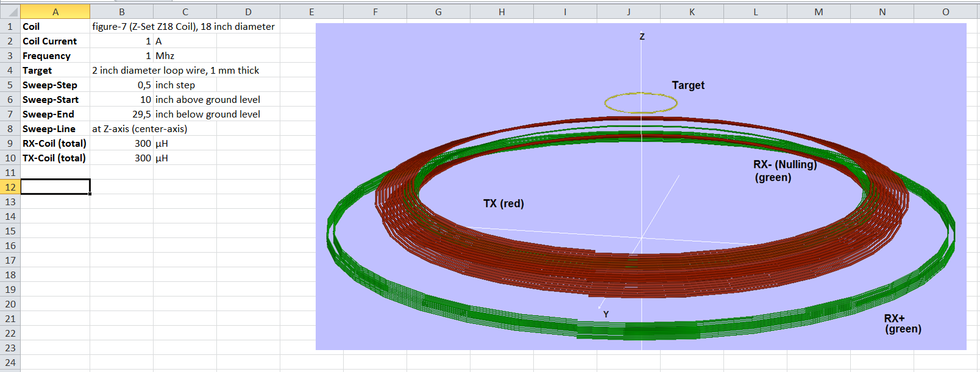Click the 'Sweep-Start' label cell
This screenshot has width=980, height=372.
(55, 99)
